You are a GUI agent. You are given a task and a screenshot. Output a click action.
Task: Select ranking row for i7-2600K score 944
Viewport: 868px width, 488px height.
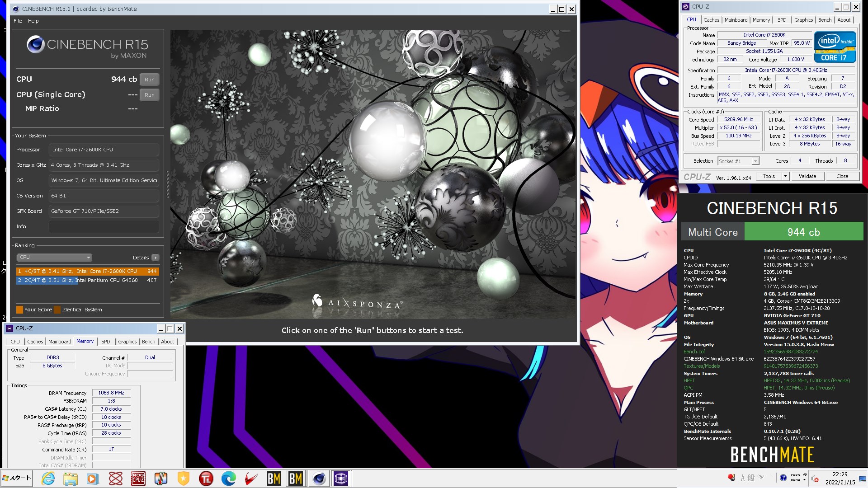coord(88,271)
